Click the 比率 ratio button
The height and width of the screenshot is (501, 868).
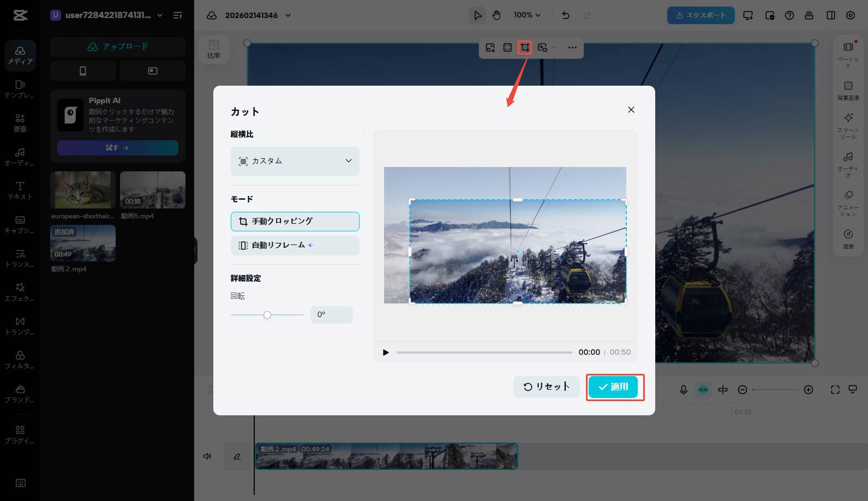click(214, 50)
